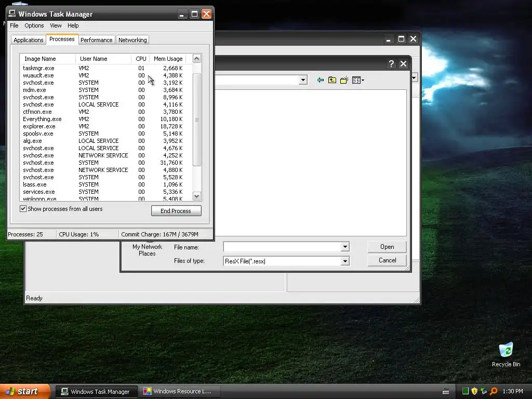Open the Help menu in Task Manager
The width and height of the screenshot is (532, 399).
[x=73, y=25]
